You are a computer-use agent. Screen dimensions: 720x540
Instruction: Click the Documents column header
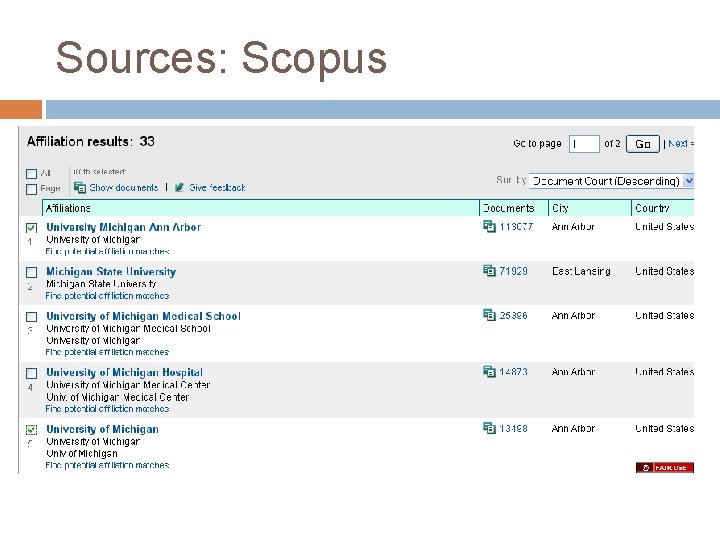(514, 208)
